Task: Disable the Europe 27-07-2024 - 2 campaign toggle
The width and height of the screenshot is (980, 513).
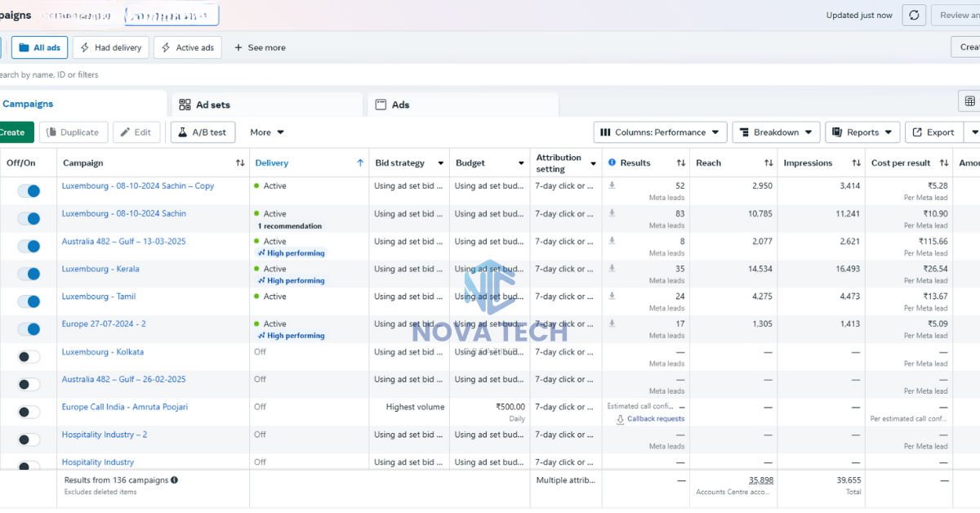Action: (x=29, y=329)
